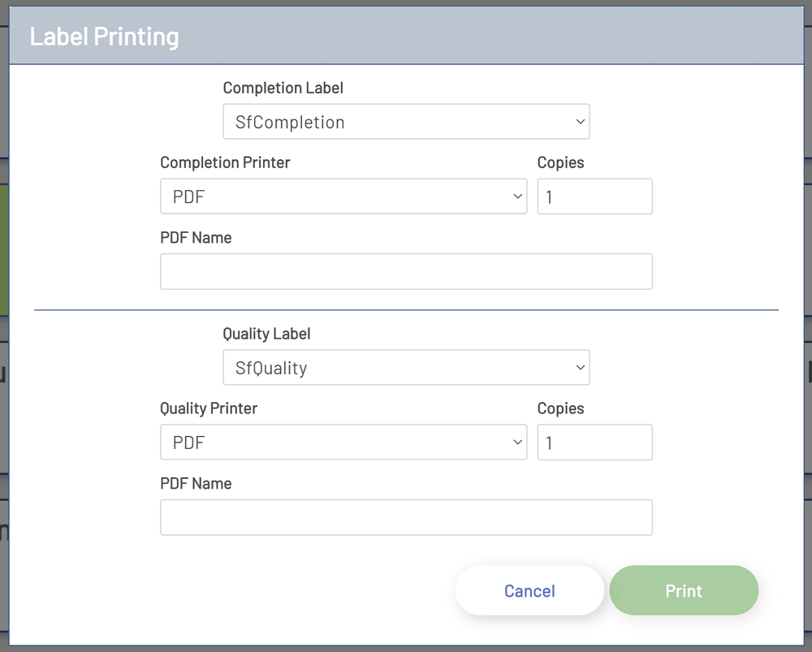Click the chevron on the SfQuality selector
Image resolution: width=812 pixels, height=652 pixels.
tap(580, 367)
